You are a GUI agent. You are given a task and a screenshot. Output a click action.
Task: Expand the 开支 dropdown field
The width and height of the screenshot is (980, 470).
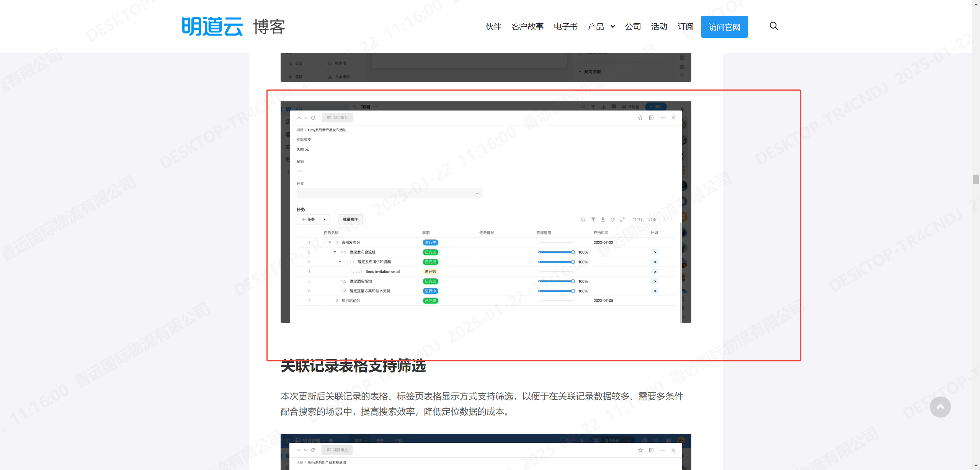click(x=477, y=193)
